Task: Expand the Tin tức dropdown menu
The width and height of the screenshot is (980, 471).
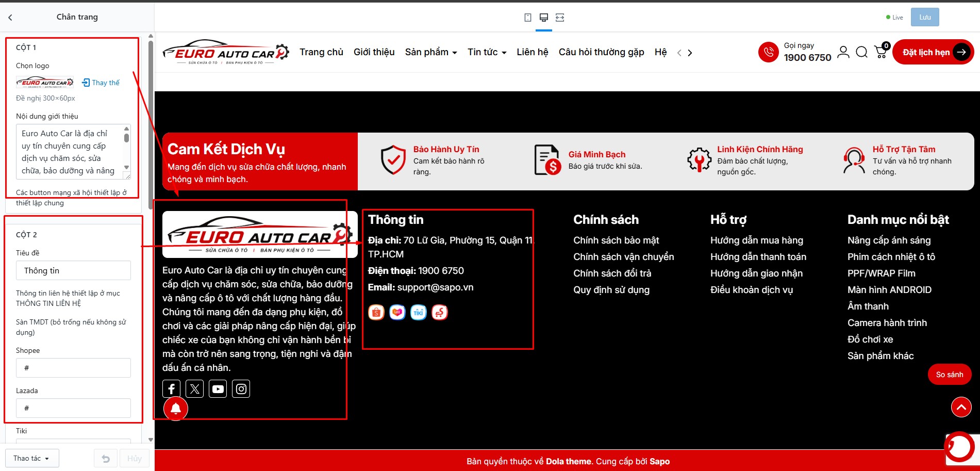Action: 487,52
